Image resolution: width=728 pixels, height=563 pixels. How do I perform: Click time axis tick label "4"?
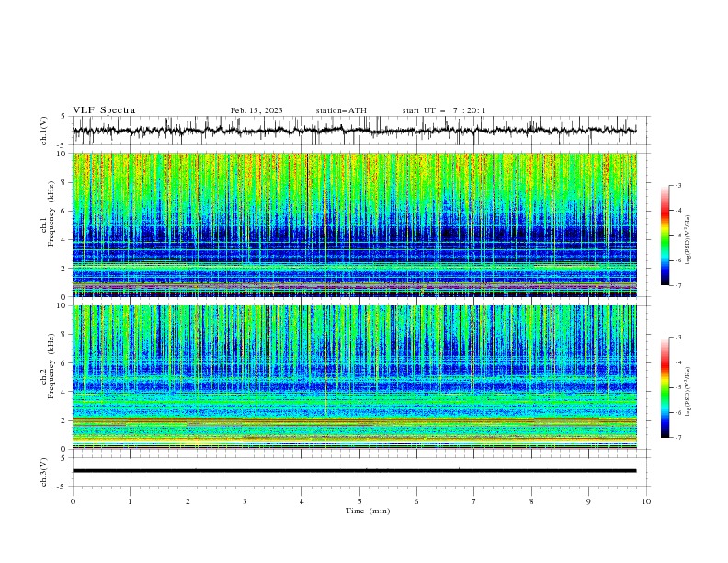tap(301, 501)
